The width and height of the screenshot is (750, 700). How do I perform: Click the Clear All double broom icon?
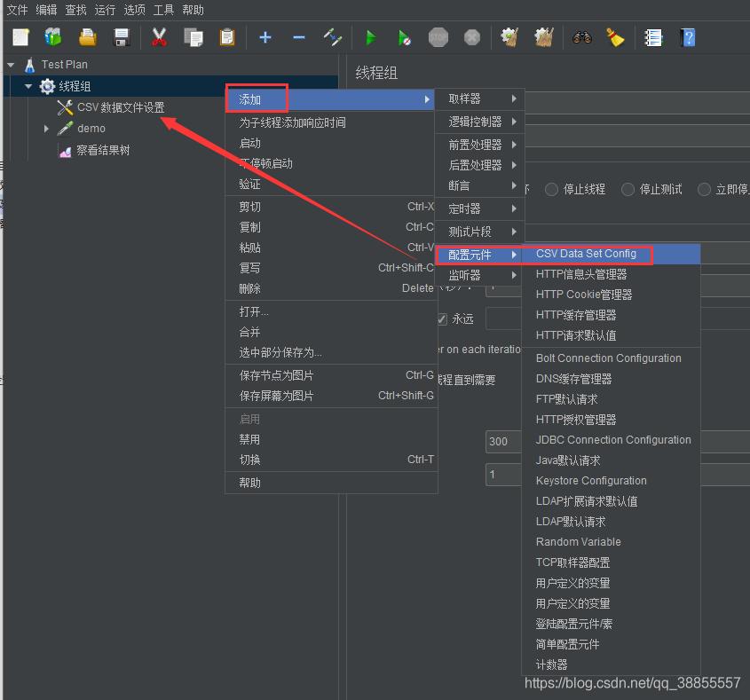tap(544, 37)
